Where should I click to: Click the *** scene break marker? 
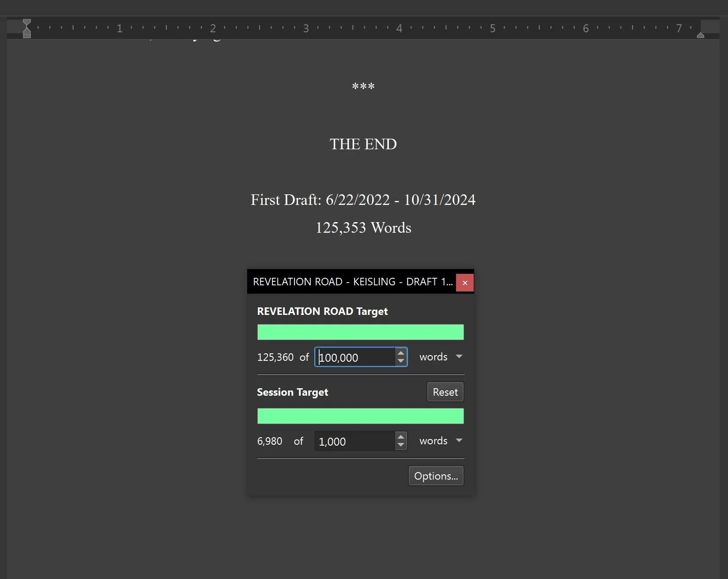pos(363,87)
